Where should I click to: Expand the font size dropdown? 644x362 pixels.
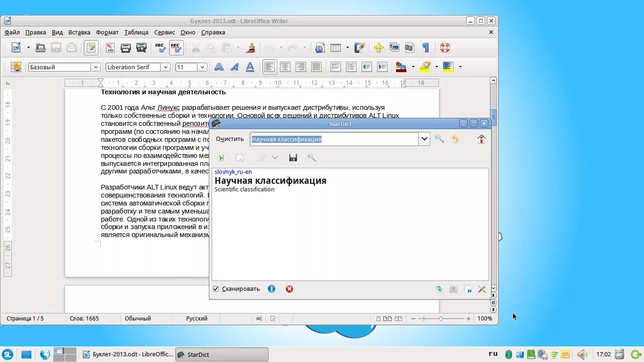[x=201, y=67]
